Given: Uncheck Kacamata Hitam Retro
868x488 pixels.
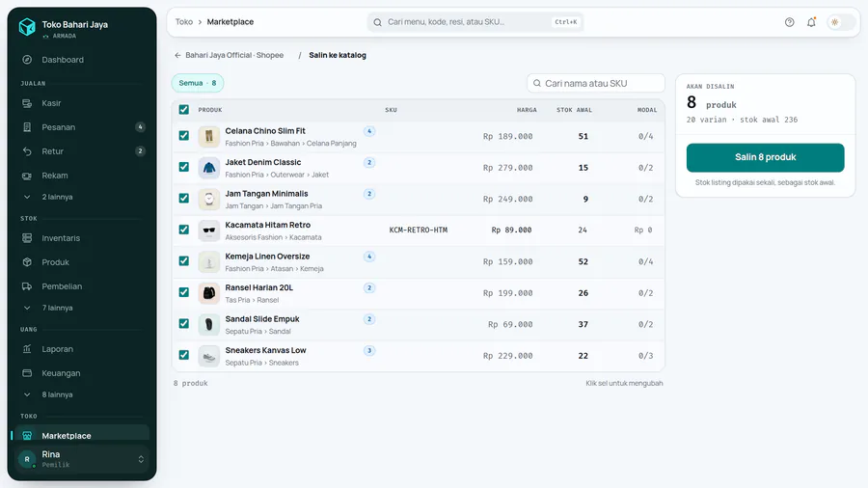Looking at the screenshot, I should click(184, 230).
